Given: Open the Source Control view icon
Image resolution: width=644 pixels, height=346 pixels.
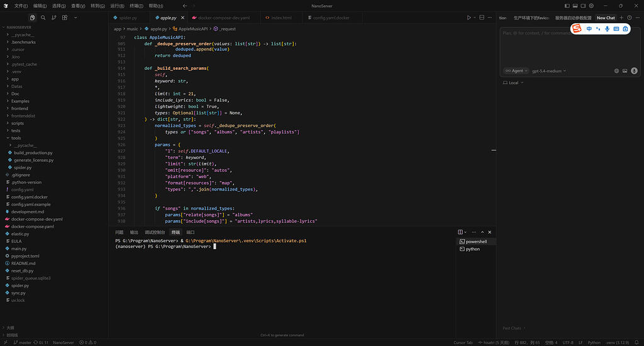Looking at the screenshot, I should (54, 18).
